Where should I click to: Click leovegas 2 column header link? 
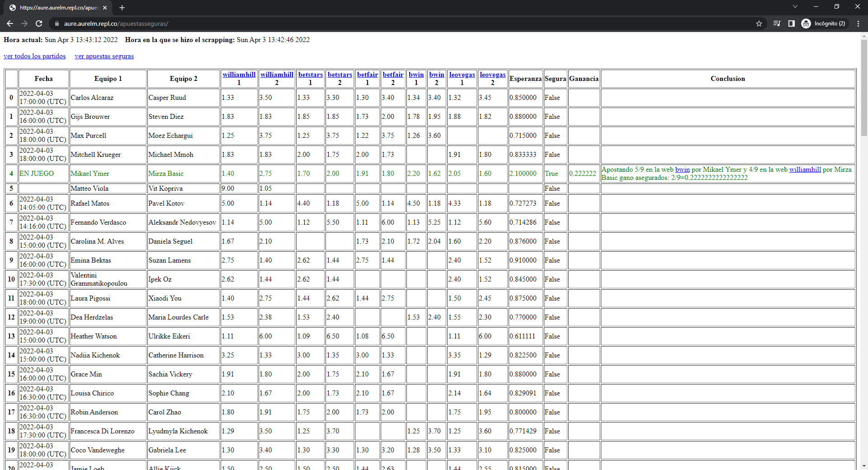pos(493,75)
